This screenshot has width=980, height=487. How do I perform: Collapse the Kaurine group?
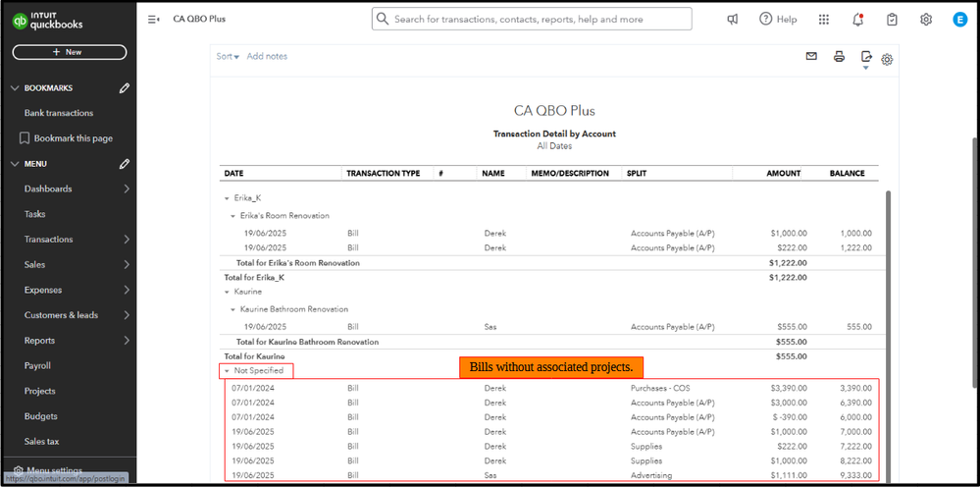click(227, 292)
